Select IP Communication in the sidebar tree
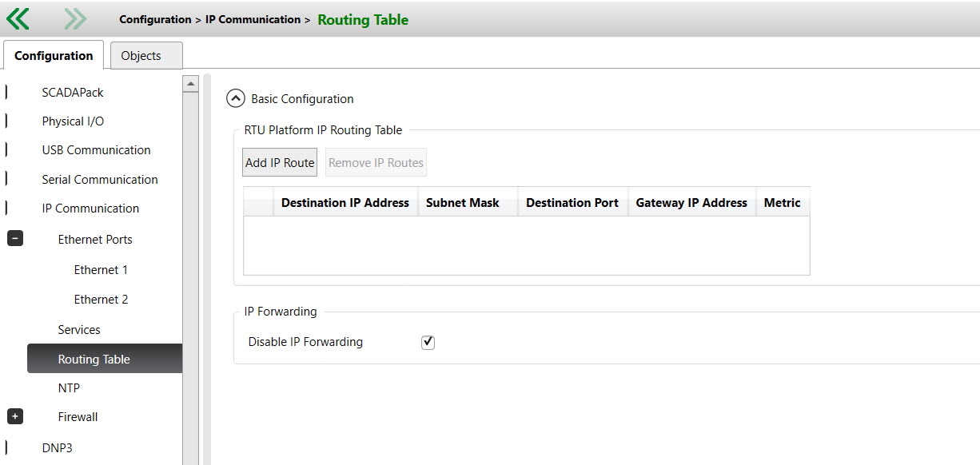This screenshot has width=980, height=465. pos(90,209)
